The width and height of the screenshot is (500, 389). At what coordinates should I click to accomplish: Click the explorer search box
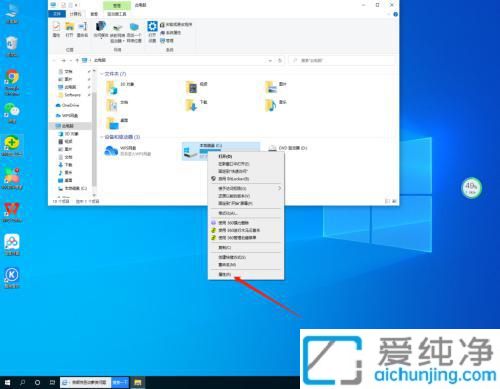tap(342, 60)
